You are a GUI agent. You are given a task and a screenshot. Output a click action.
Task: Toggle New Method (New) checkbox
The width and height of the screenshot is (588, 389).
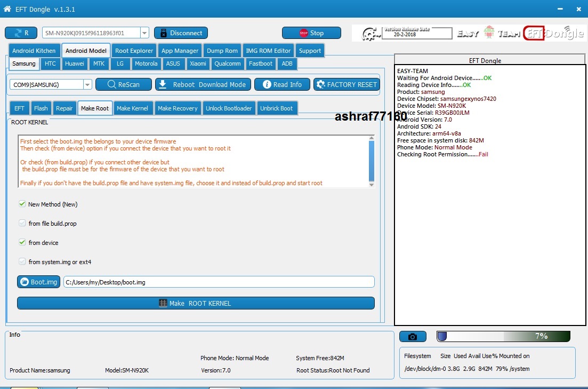[22, 204]
